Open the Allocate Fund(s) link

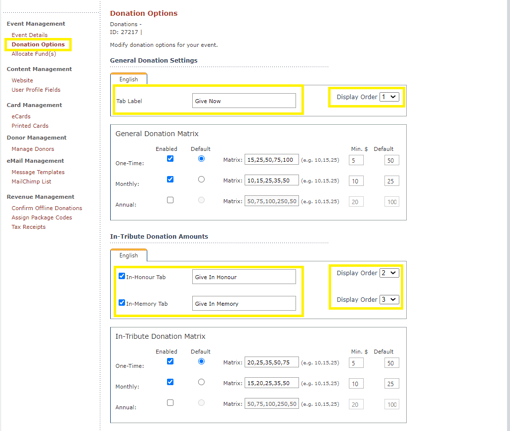coord(34,54)
